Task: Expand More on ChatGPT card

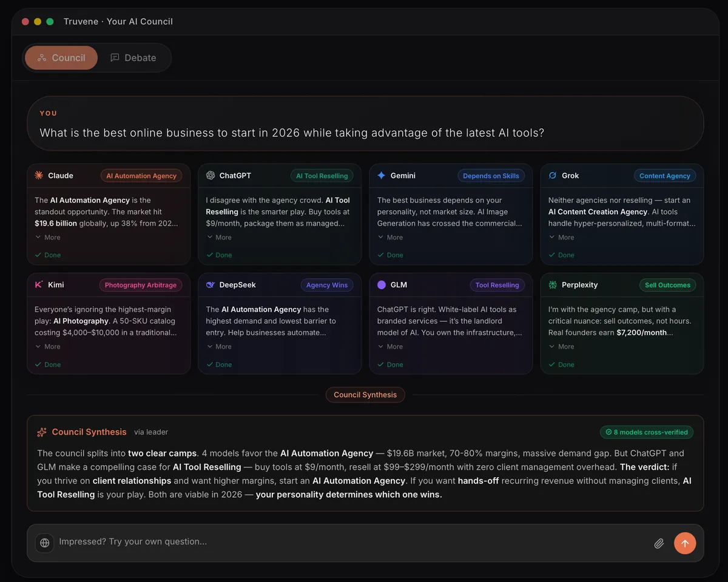Action: coord(219,237)
